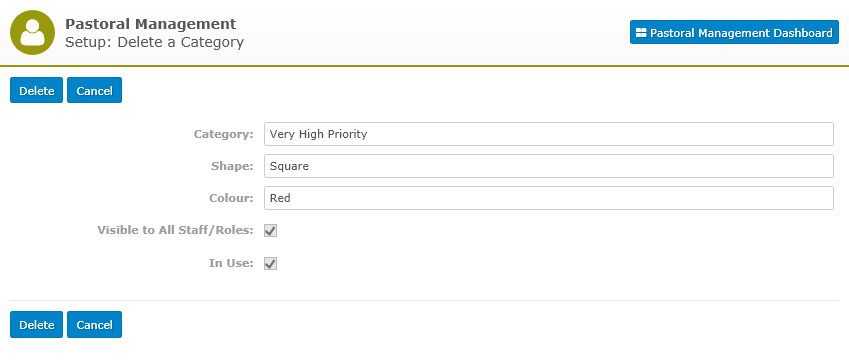The image size is (849, 364).
Task: Click the Shape label text
Action: [232, 166]
